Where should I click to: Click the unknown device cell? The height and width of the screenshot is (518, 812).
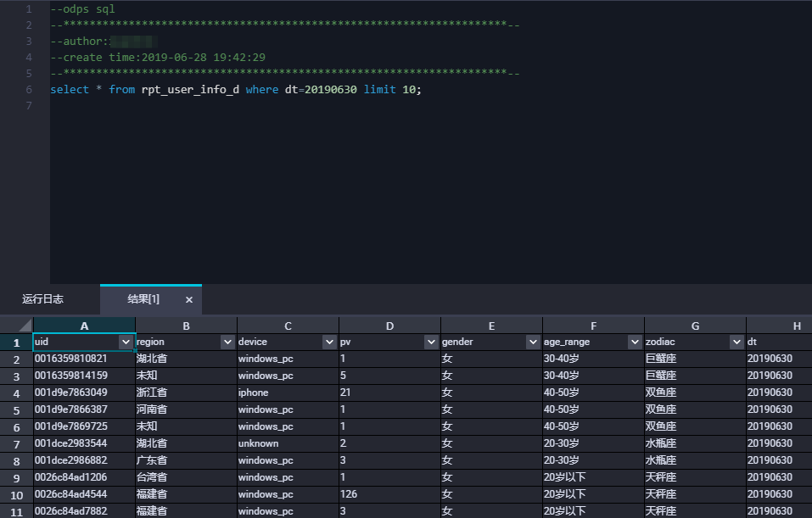point(288,443)
